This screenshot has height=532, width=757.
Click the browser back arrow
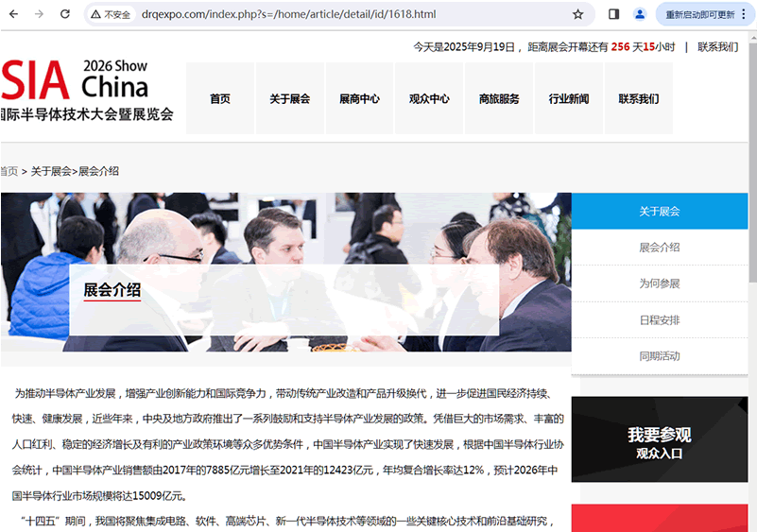pos(12,14)
